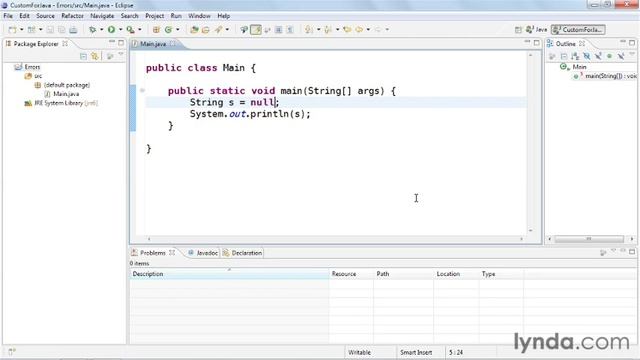Minimize the Problems panel view
The height and width of the screenshot is (360, 640).
click(x=623, y=251)
